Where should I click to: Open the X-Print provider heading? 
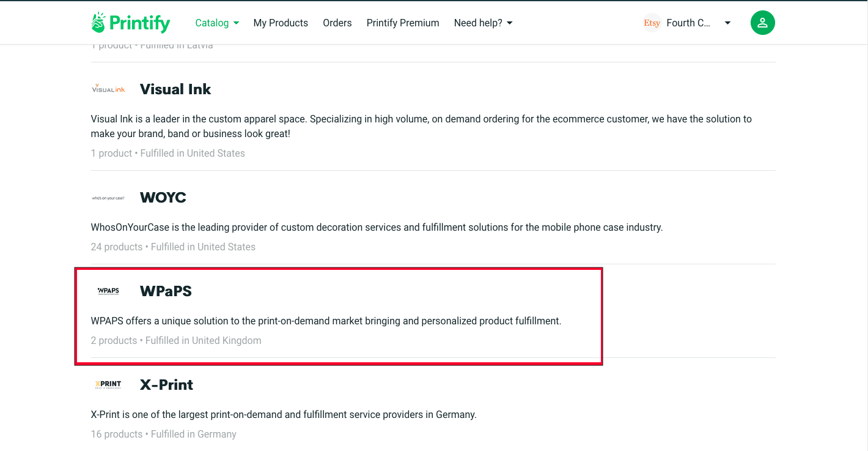(167, 385)
